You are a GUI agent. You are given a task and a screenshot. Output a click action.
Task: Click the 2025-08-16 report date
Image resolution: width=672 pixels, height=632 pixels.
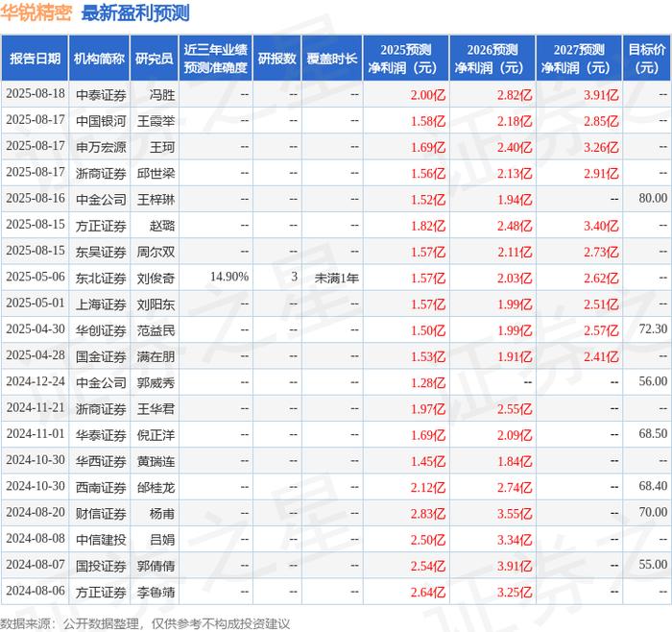point(36,199)
